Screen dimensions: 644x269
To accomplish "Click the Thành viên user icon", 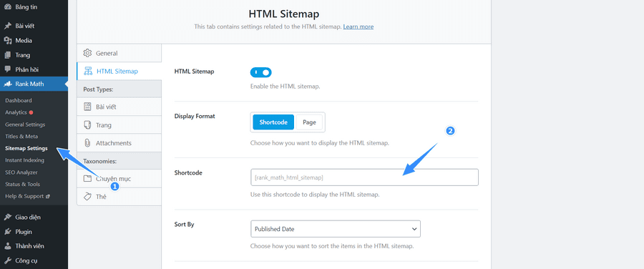I will coord(7,246).
